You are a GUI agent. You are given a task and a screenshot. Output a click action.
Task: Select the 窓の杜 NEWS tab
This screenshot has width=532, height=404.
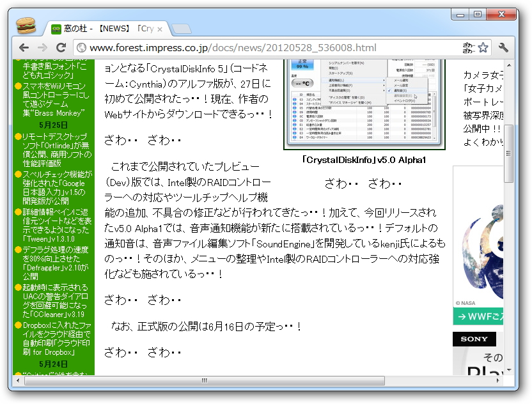click(x=107, y=29)
